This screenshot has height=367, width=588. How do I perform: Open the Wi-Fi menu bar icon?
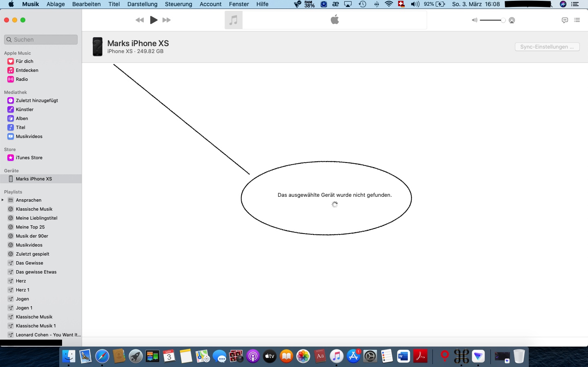point(389,4)
